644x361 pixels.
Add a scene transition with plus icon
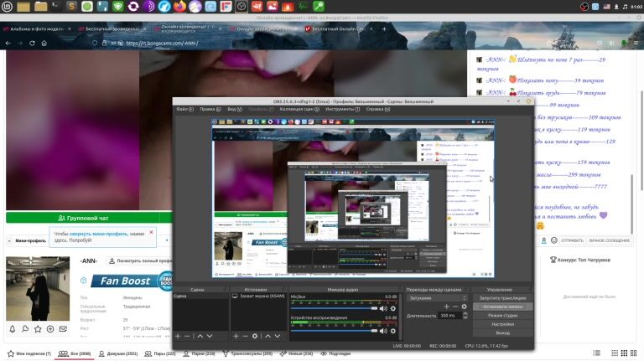click(x=445, y=307)
